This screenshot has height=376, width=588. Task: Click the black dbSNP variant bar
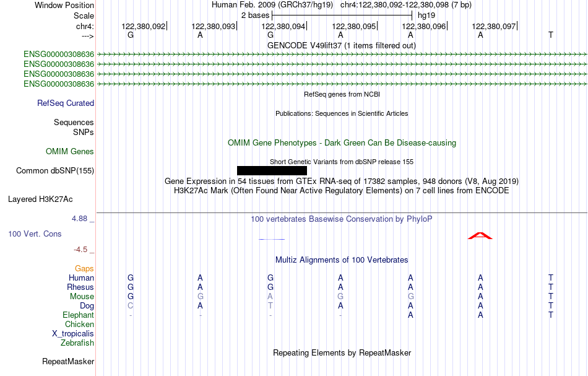click(x=272, y=171)
